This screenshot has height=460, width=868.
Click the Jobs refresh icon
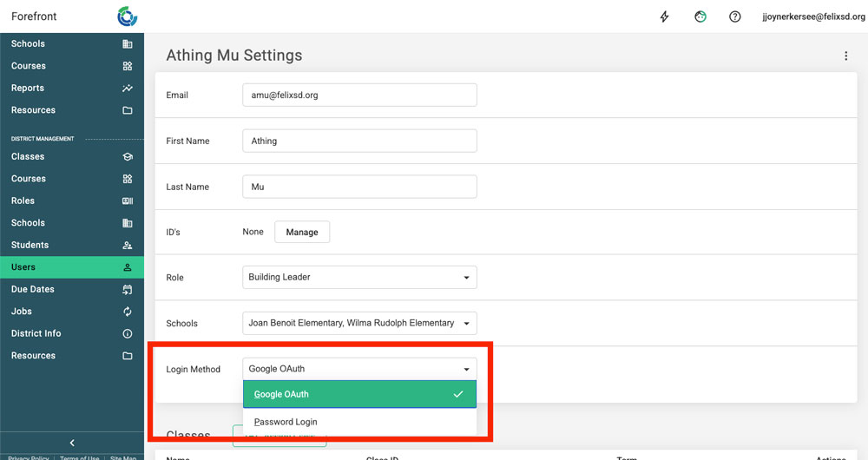(x=128, y=312)
